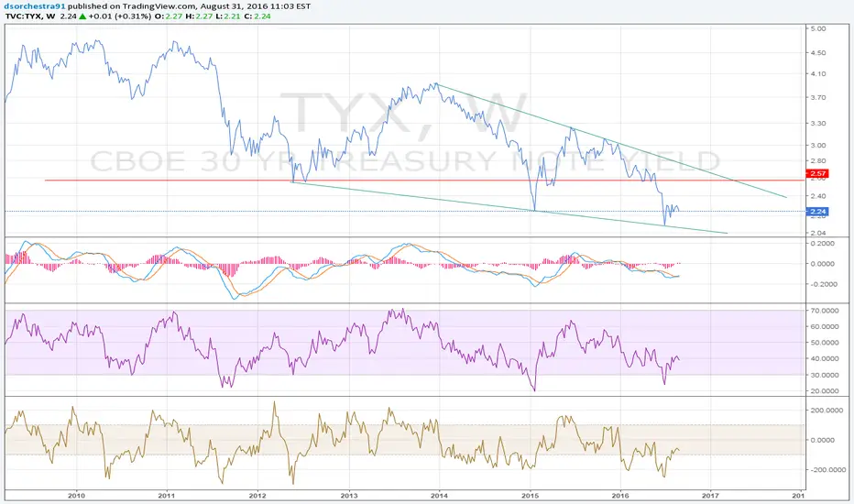Click the 3.30 price axis value
This screenshot has width=854, height=504.
[x=818, y=123]
